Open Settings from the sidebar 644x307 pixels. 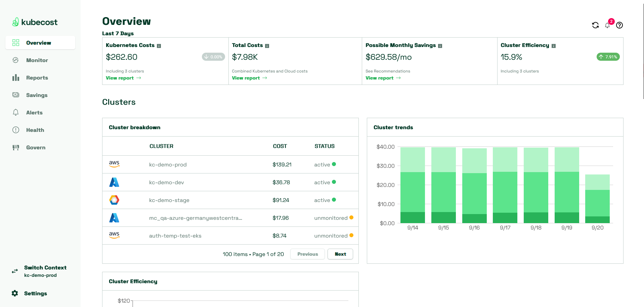[35, 293]
